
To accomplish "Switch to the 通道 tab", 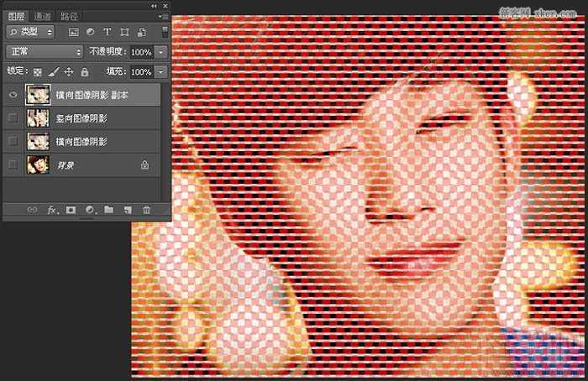I will 42,17.
